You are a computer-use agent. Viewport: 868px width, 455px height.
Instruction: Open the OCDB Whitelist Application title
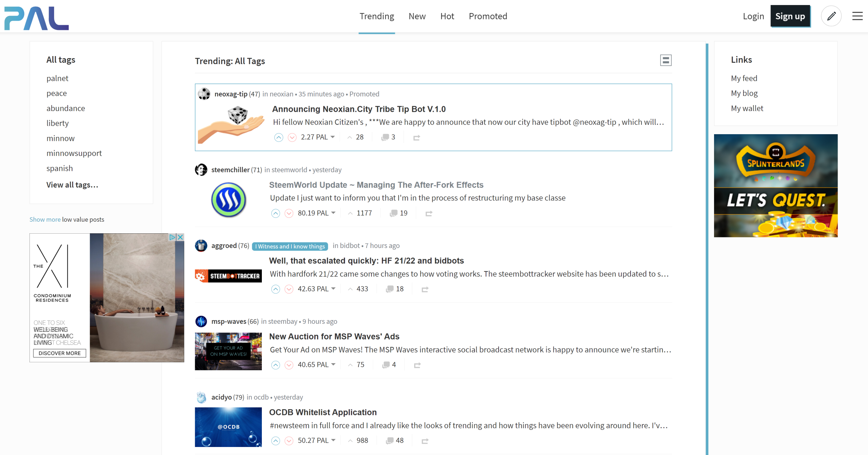(323, 412)
